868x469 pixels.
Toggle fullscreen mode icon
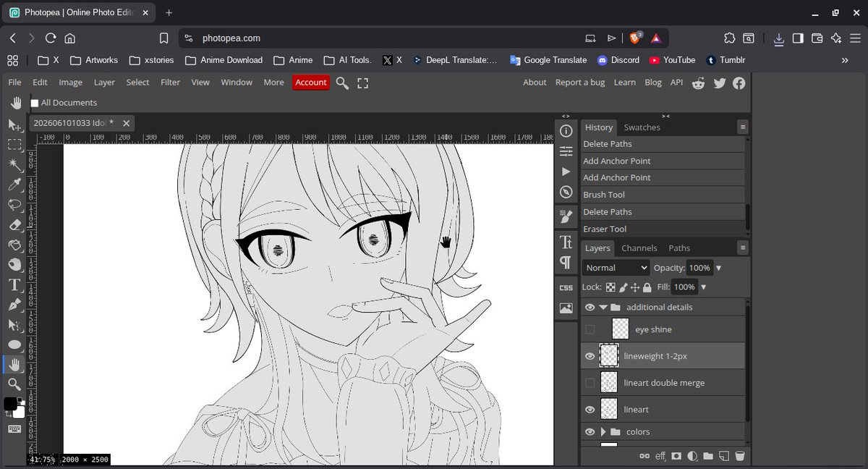pos(363,83)
